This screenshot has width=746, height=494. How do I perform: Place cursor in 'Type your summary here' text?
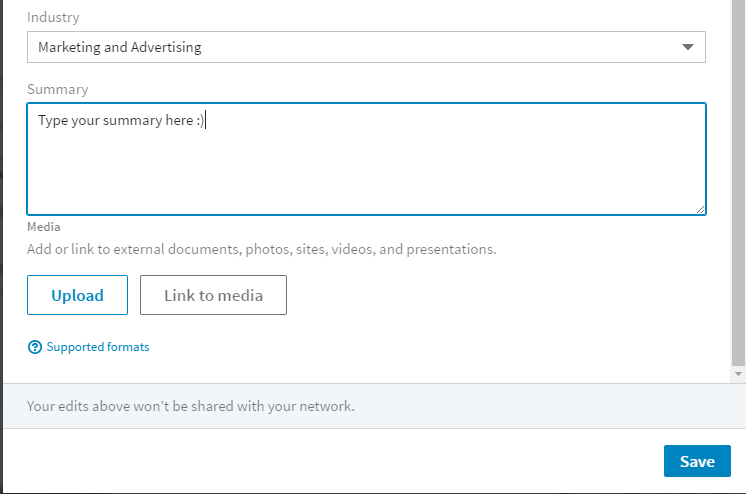point(116,120)
